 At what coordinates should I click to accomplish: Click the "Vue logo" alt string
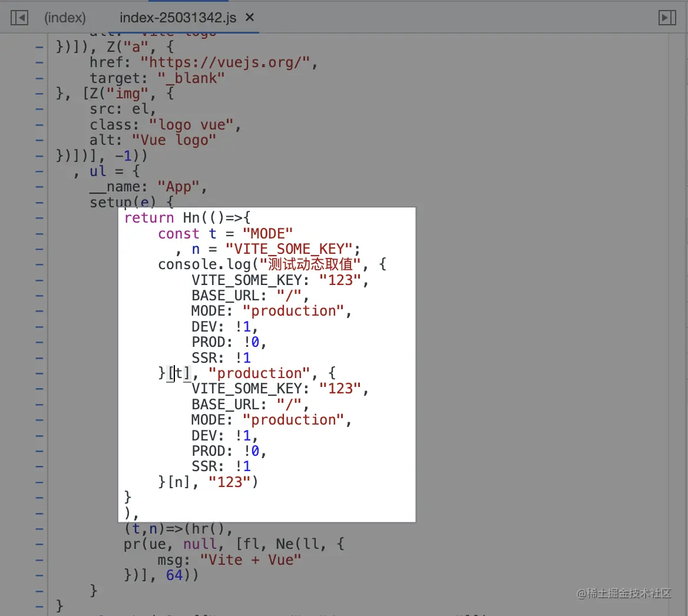pos(174,140)
